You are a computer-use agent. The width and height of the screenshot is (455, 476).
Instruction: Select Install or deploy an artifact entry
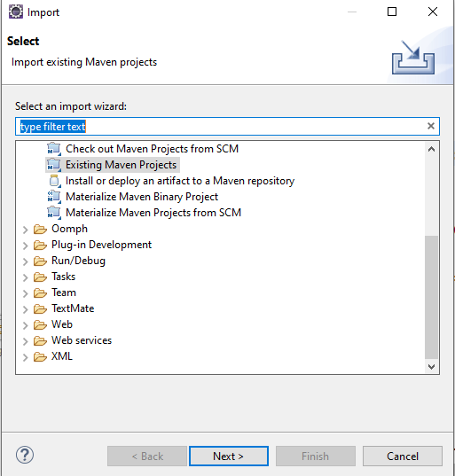pyautogui.click(x=180, y=181)
